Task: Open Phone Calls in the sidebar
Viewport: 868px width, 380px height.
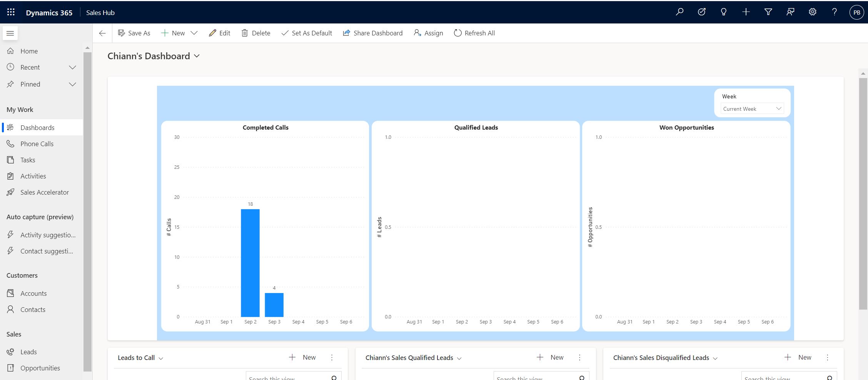Action: [42, 144]
